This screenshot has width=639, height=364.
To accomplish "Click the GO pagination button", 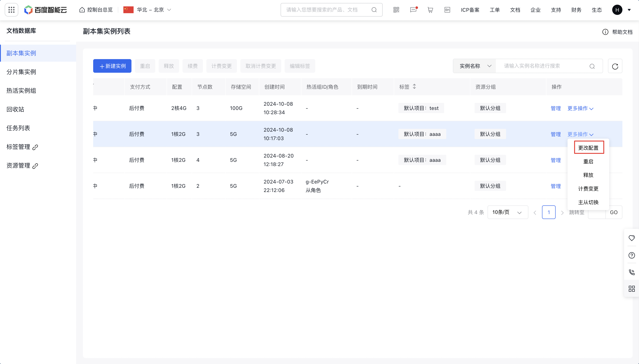I will point(614,212).
